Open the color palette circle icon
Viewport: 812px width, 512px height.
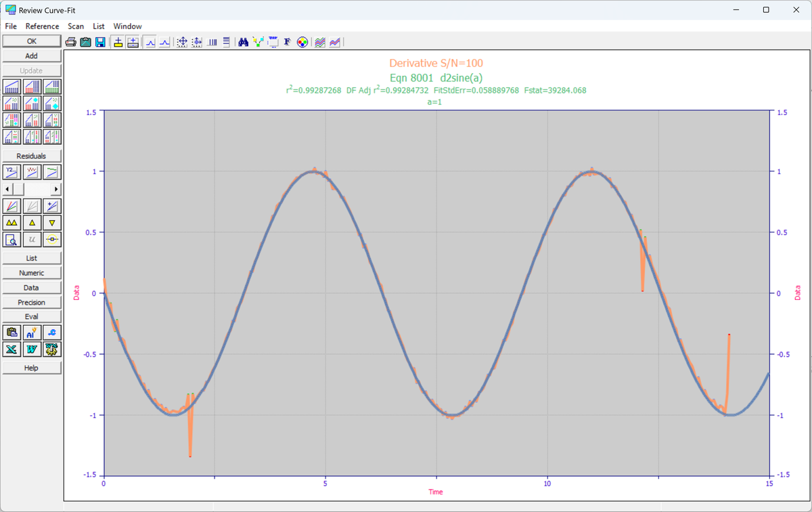(302, 42)
